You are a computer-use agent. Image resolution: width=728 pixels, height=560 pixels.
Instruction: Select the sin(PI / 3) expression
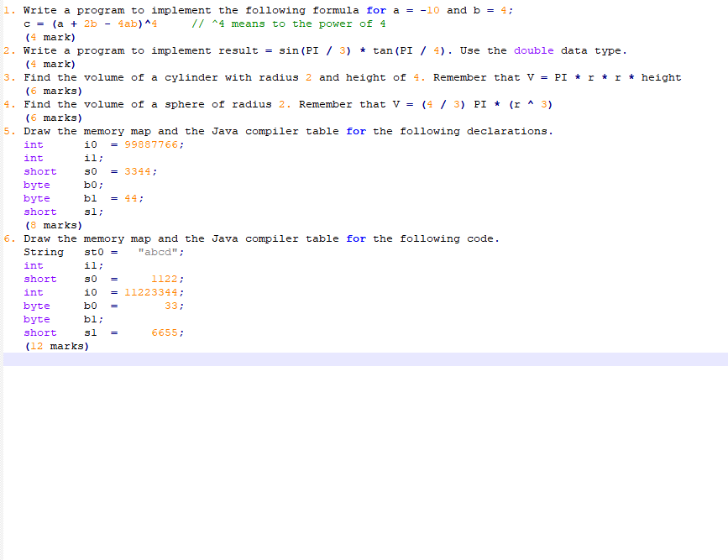tap(315, 50)
